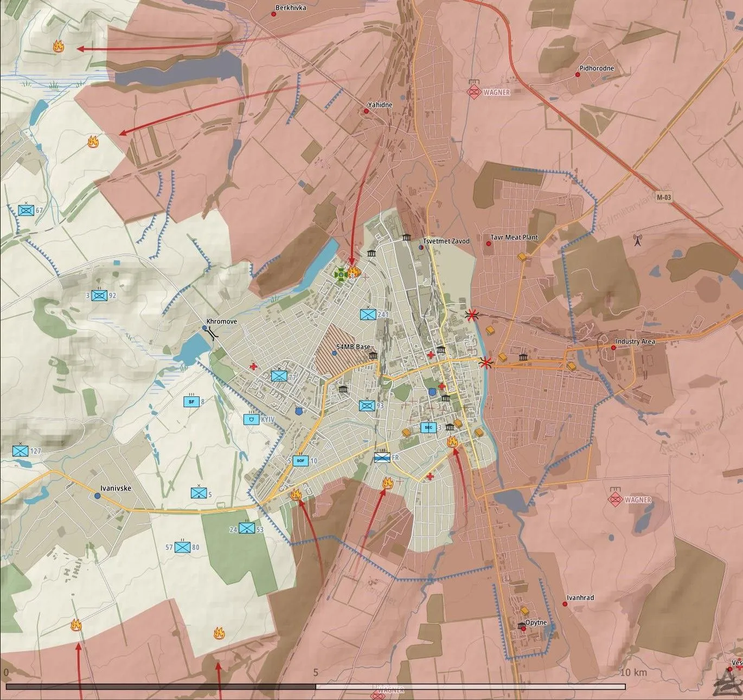
Task: Select the blue dot inside 54MB Base
Action: click(x=334, y=353)
